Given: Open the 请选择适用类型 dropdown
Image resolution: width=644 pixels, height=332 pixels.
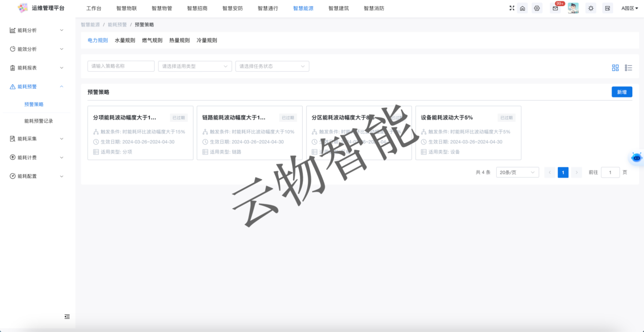Looking at the screenshot, I should tap(195, 66).
